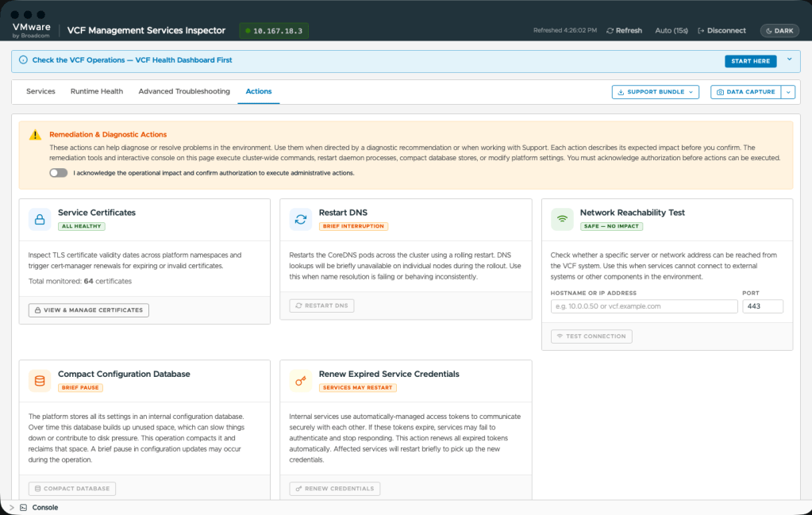Collapse the health dashboard banner chevron
Screen dimensions: 812x515
789,60
